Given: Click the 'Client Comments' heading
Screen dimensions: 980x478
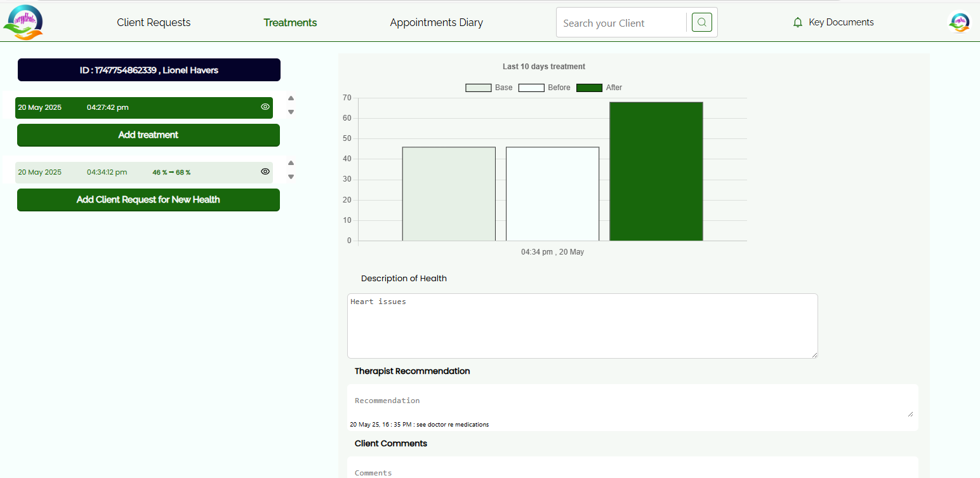Looking at the screenshot, I should pos(391,443).
